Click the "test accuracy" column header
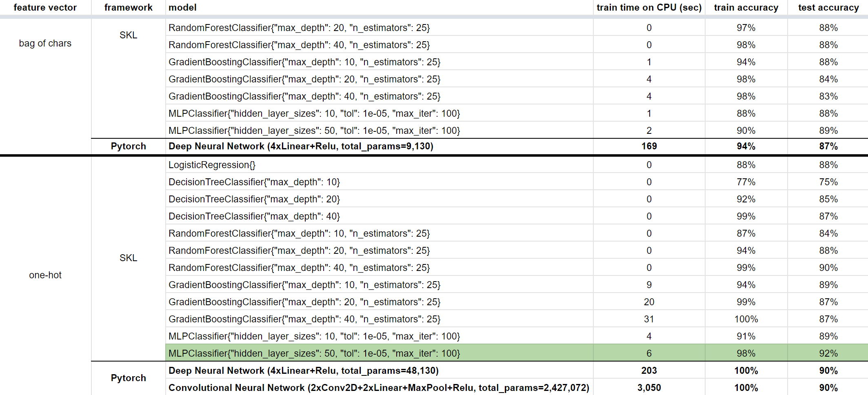868x395 pixels. pos(827,7)
